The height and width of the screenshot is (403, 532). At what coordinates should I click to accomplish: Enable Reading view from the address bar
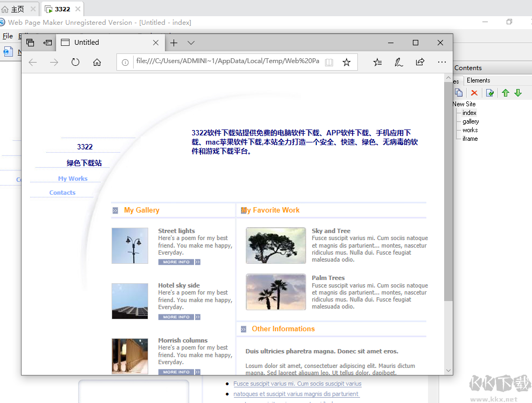coord(329,62)
